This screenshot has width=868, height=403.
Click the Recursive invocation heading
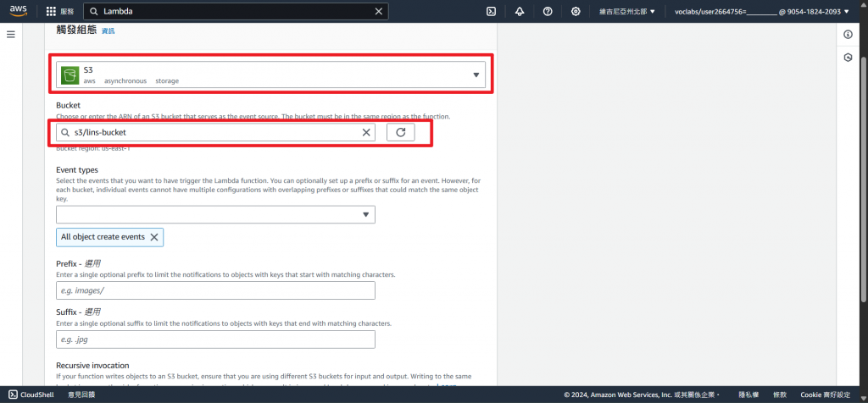(x=92, y=366)
